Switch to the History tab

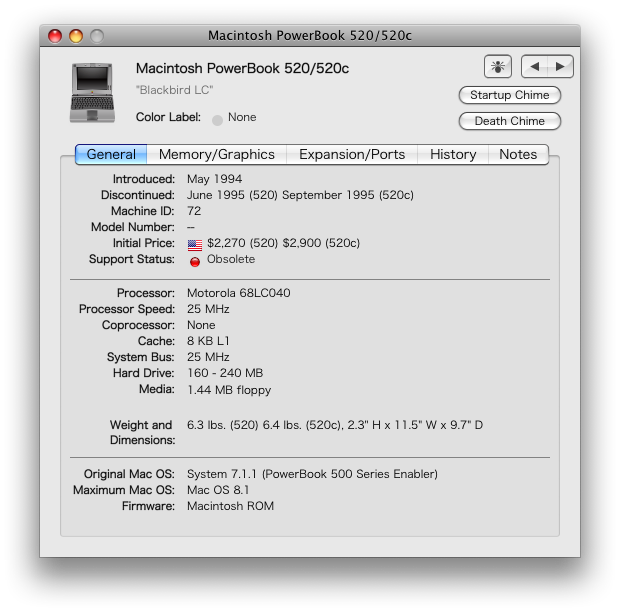(453, 154)
